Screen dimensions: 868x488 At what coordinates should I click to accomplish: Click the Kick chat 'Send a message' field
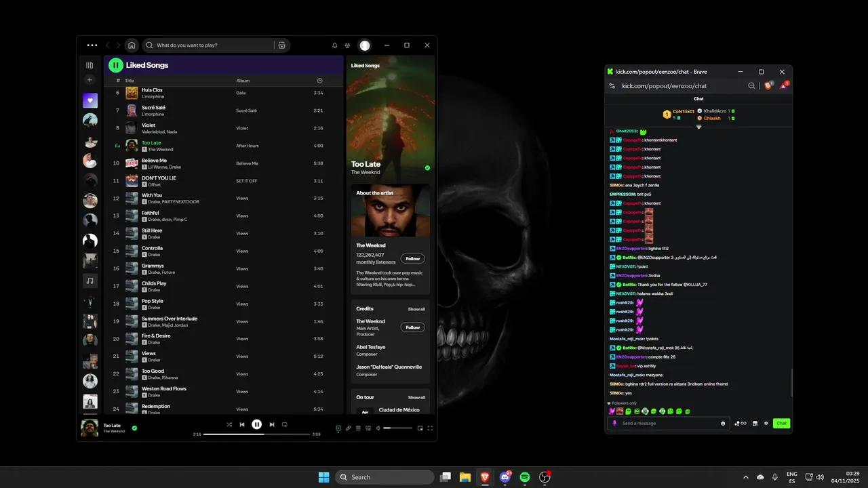[669, 423]
